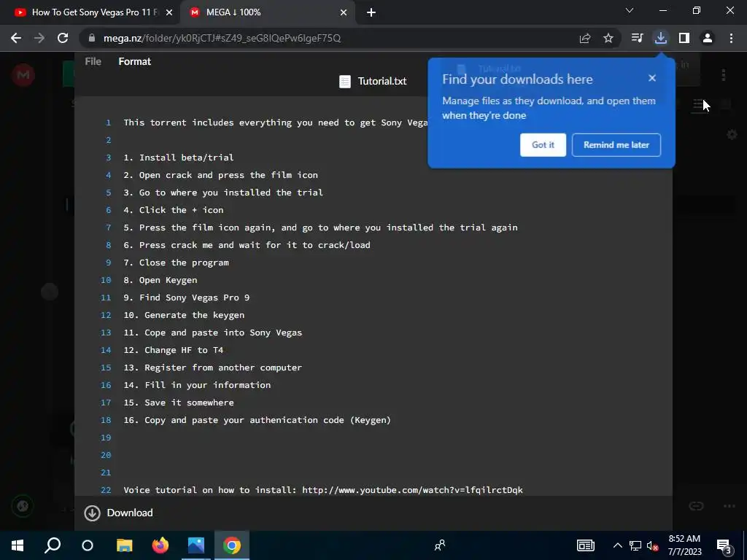The height and width of the screenshot is (560, 747).
Task: Open the tab search chevron
Action: [x=630, y=10]
